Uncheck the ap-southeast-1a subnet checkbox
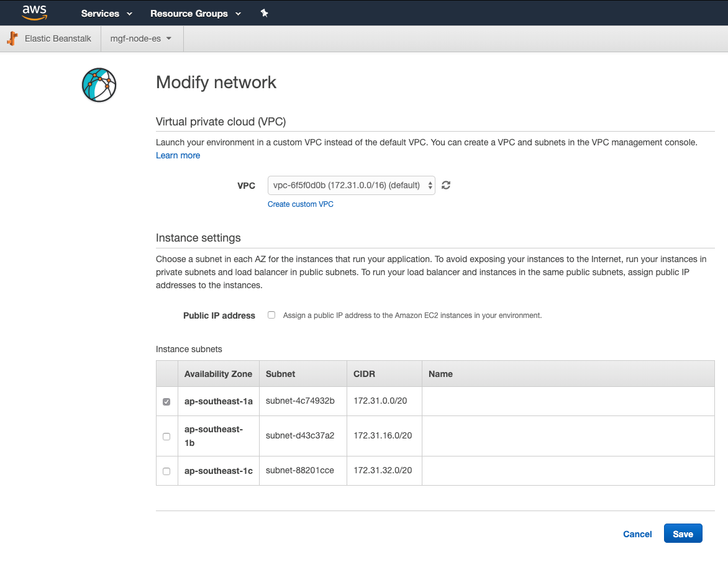 click(x=166, y=402)
